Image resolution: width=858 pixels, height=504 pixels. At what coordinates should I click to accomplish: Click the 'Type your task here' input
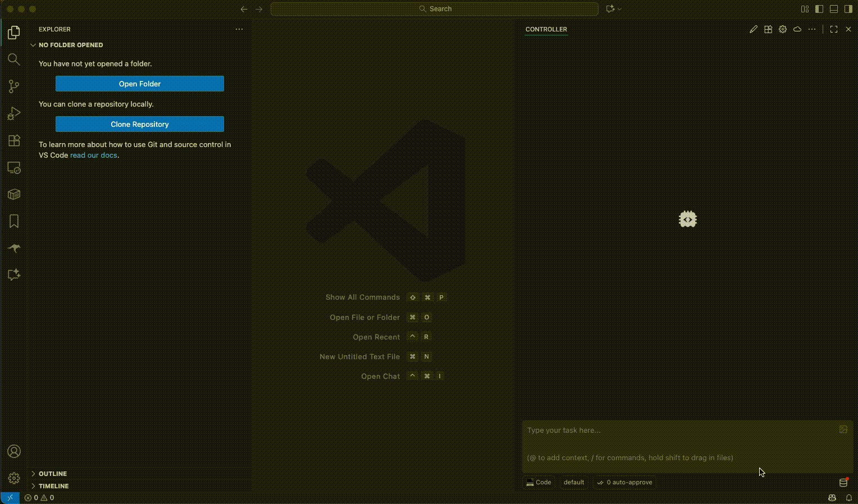tap(679, 430)
